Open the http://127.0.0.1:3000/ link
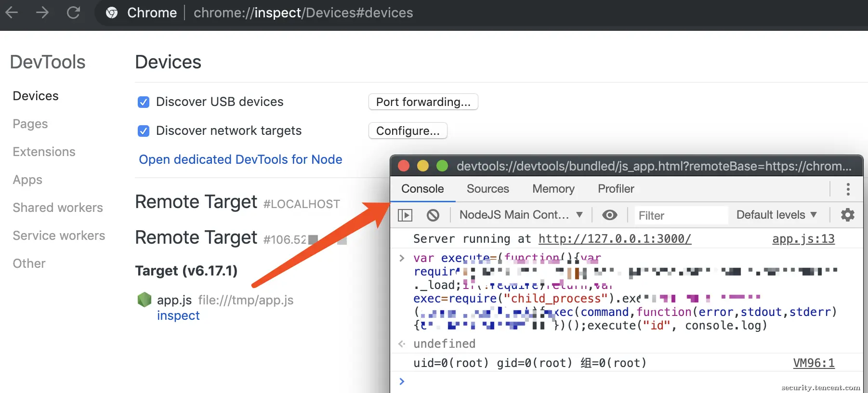Screen dimensions: 868x393 [x=615, y=239]
